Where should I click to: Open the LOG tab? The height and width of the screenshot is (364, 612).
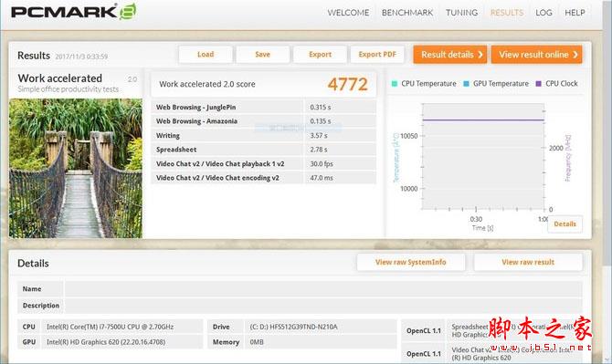(543, 13)
